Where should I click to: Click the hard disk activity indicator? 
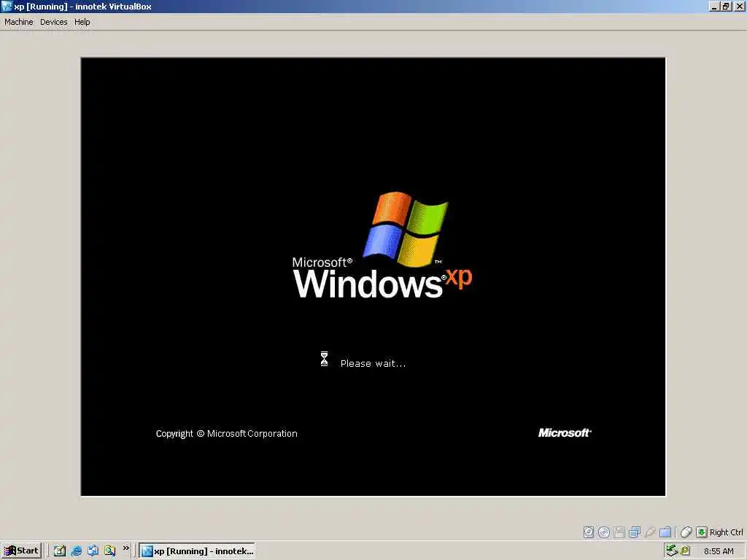589,532
